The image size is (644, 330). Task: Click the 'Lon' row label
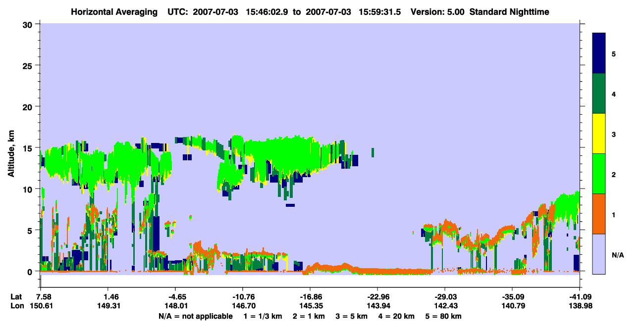[16, 306]
